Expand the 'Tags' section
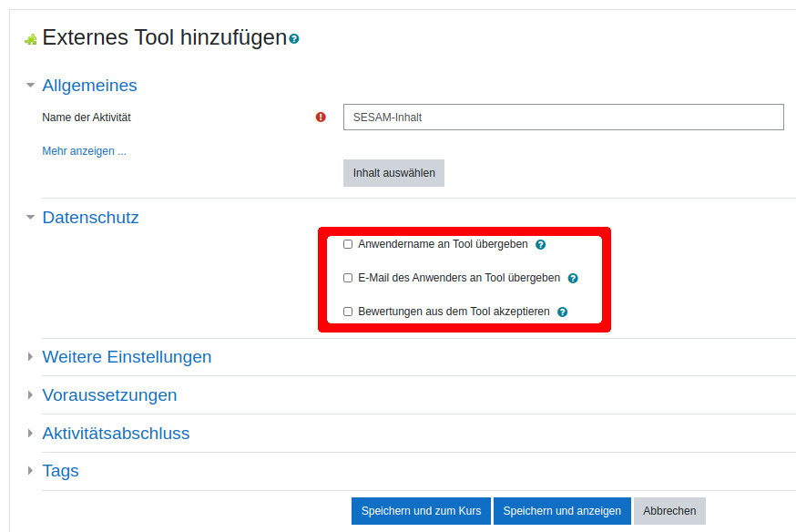 tap(60, 471)
